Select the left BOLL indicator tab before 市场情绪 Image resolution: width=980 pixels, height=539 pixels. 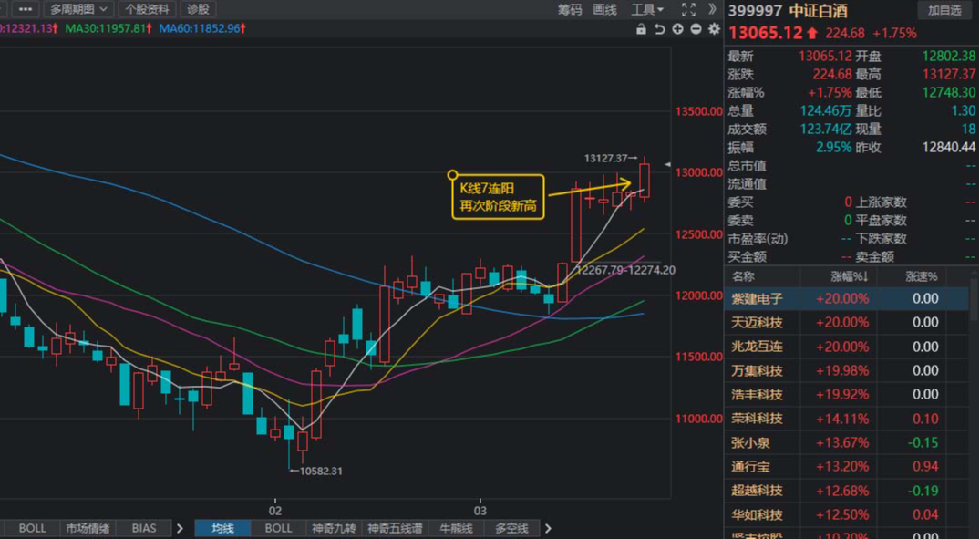tap(32, 528)
